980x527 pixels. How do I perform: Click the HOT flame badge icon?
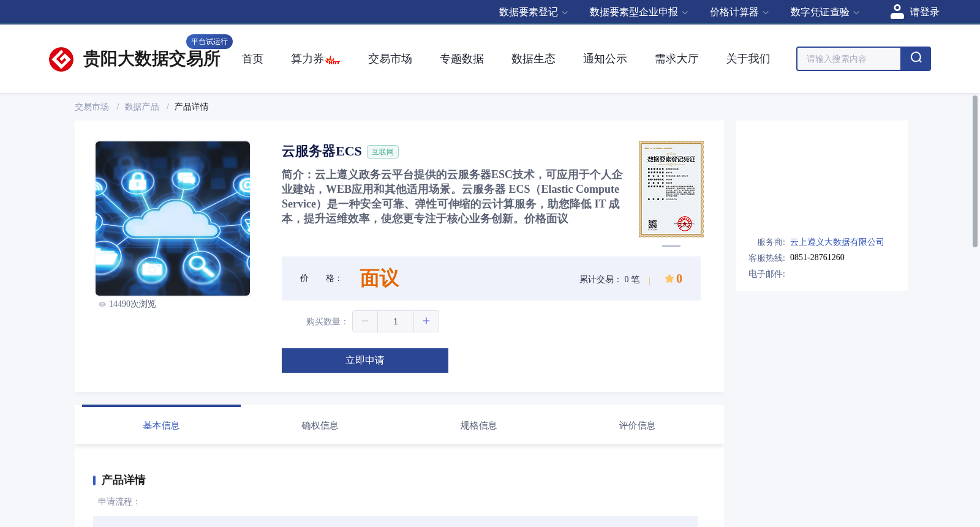pyautogui.click(x=333, y=60)
